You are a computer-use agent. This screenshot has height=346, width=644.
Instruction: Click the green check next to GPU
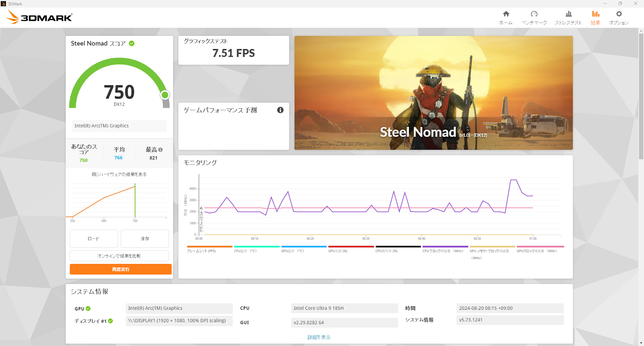coord(88,309)
